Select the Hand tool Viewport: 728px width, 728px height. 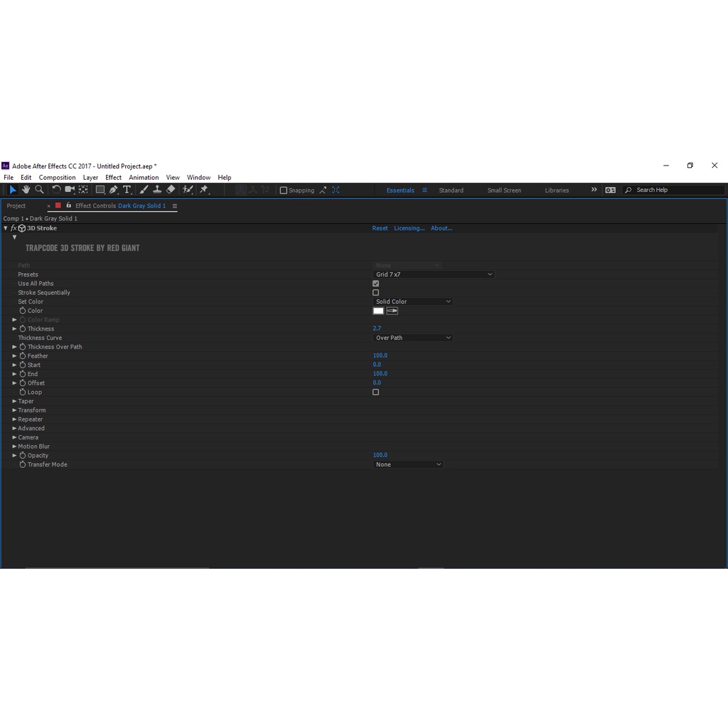(26, 190)
